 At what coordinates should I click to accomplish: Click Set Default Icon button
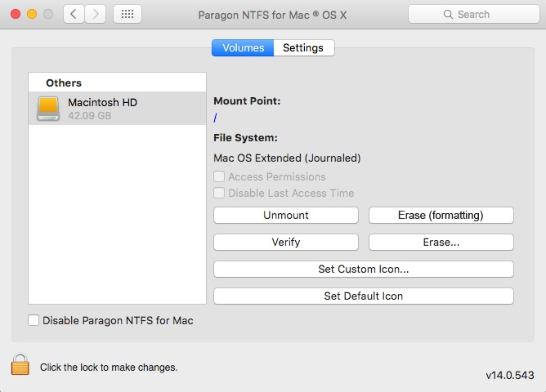pos(363,296)
